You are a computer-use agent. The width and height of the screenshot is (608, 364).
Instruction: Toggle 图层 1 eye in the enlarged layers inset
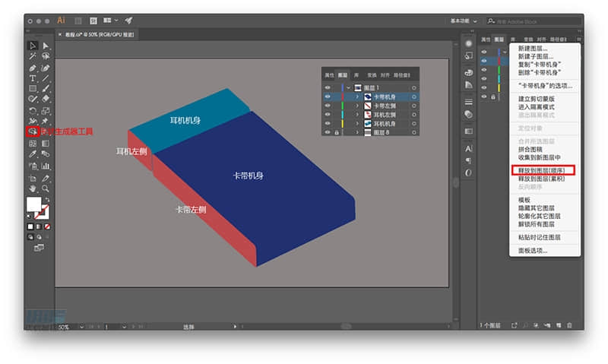pos(328,88)
